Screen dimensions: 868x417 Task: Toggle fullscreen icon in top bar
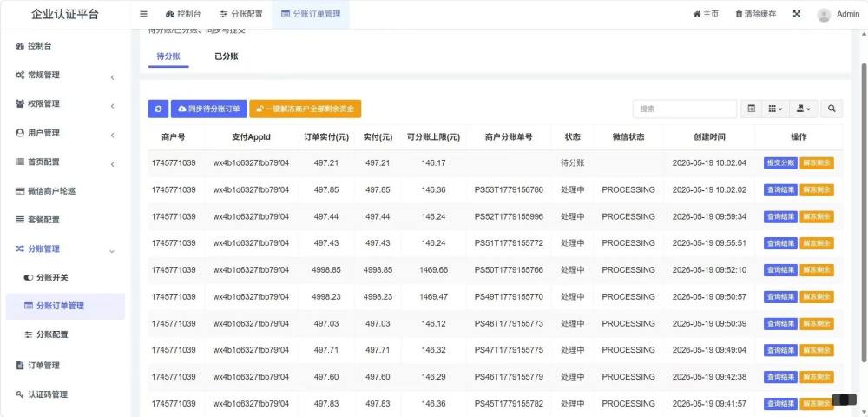797,15
